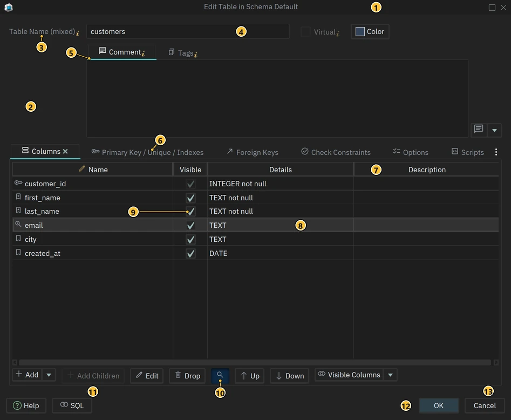This screenshot has width=511, height=420.
Task: Click the bookmark icon of created_at row
Action: coord(18,253)
